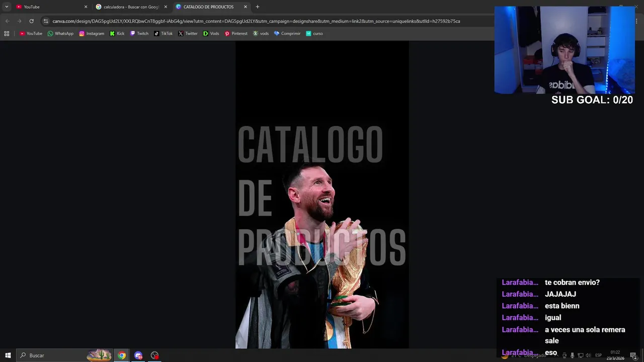Screen dimensions: 644x362
Task: Open the notification center icon
Action: click(x=633, y=355)
